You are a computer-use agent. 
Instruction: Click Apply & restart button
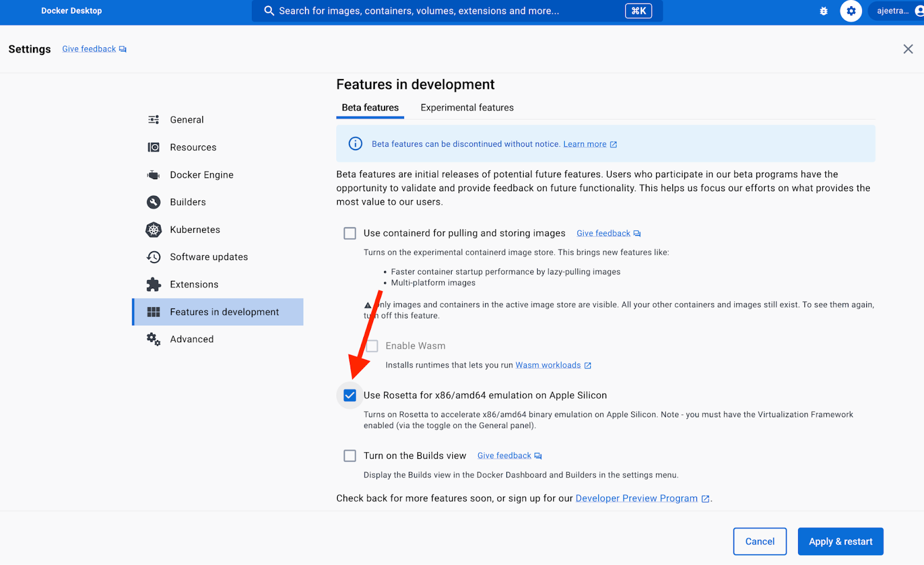click(x=841, y=541)
